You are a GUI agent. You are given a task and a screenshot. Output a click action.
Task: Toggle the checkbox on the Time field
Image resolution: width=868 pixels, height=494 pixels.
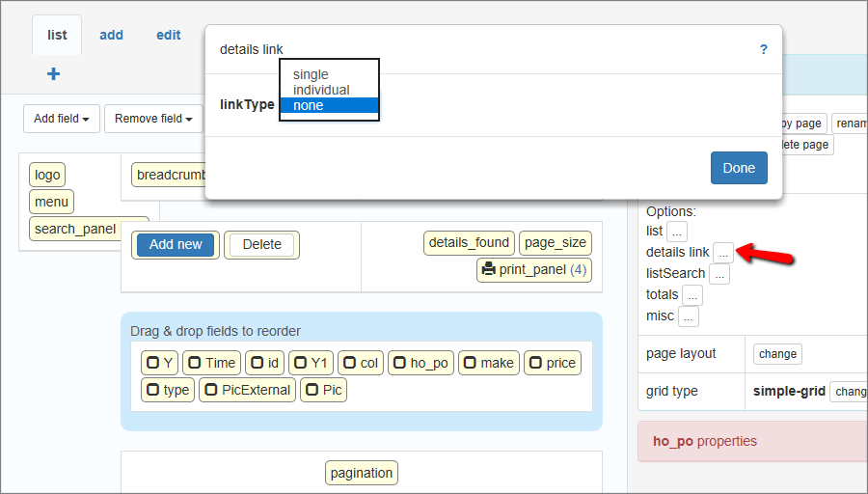[194, 363]
